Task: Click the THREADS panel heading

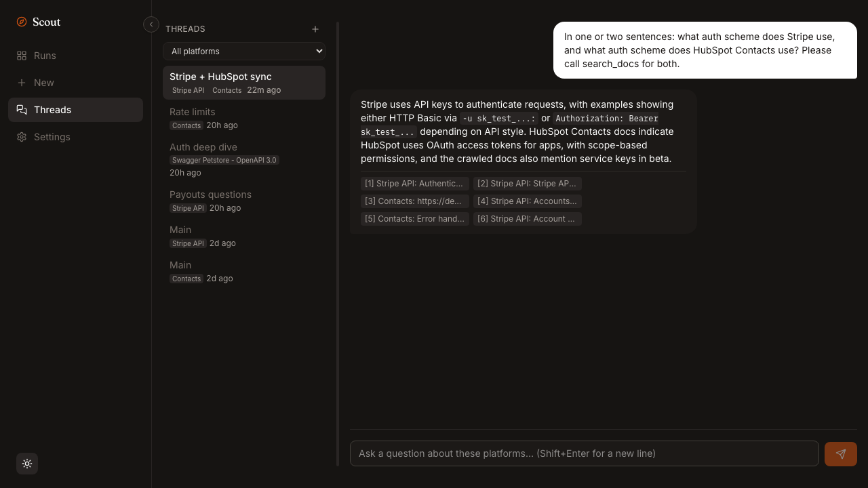Action: coord(185,29)
